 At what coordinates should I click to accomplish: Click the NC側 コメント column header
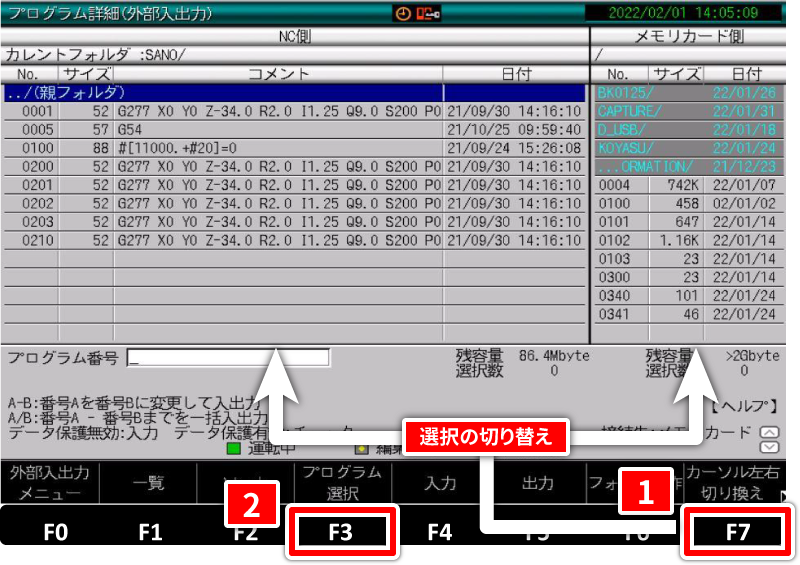[278, 75]
